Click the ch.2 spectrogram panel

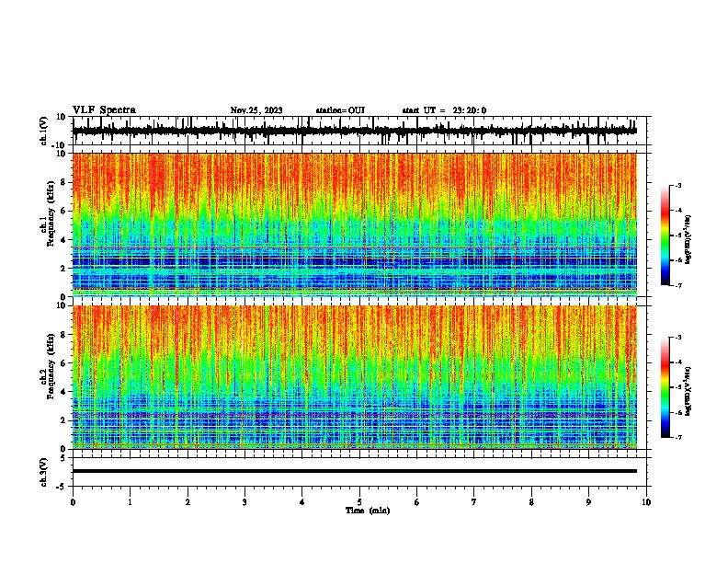355,377
